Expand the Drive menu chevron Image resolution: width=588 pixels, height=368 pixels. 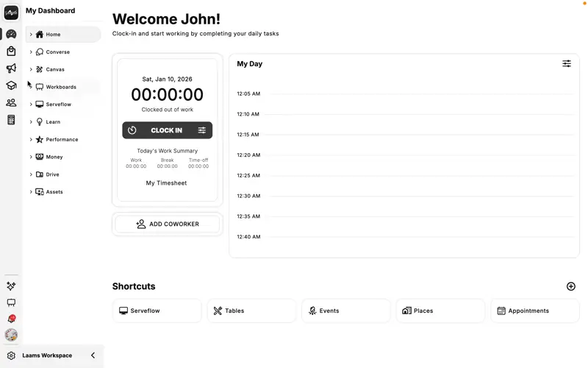(31, 174)
